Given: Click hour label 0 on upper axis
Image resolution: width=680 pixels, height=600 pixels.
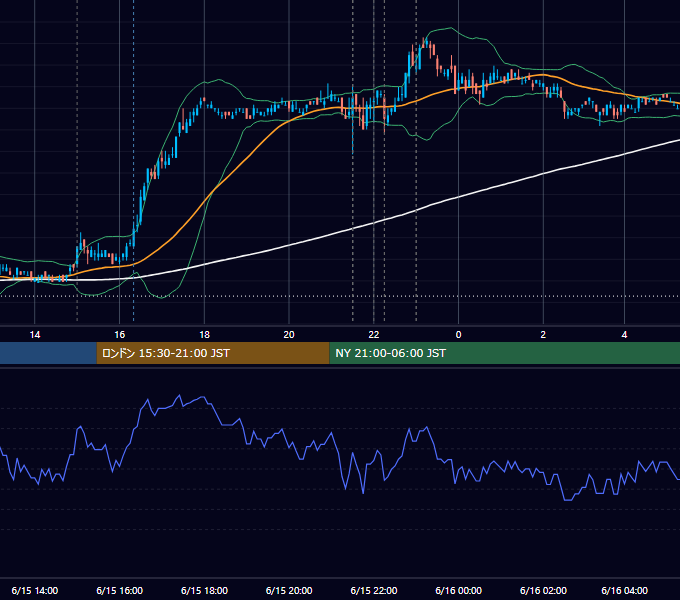Looking at the screenshot, I should tap(458, 335).
